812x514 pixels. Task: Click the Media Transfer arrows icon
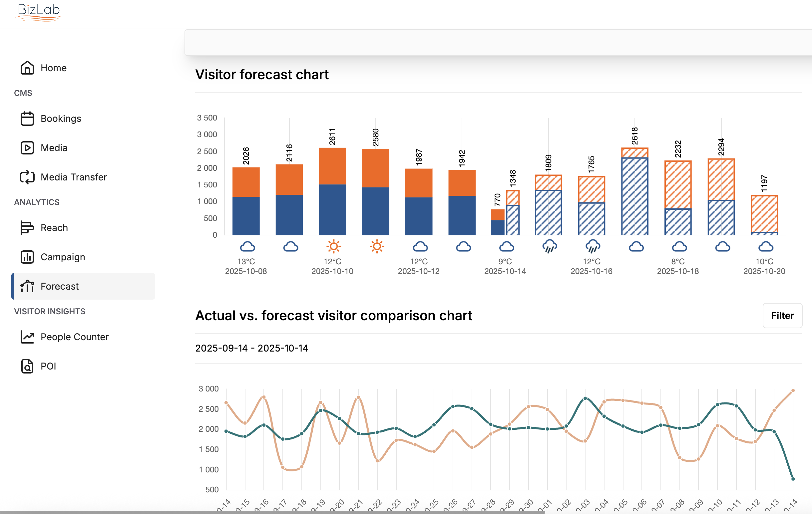(x=27, y=177)
